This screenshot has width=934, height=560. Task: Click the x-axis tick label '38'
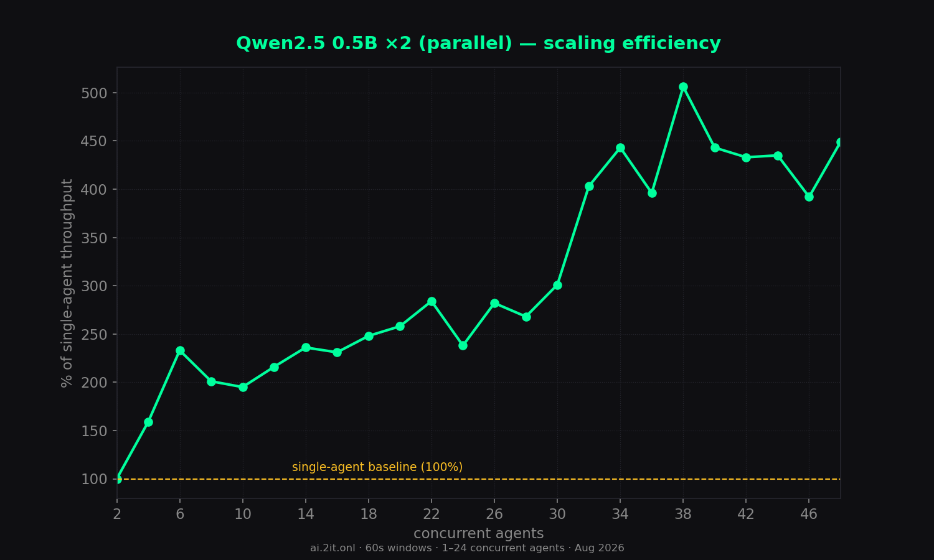(683, 515)
